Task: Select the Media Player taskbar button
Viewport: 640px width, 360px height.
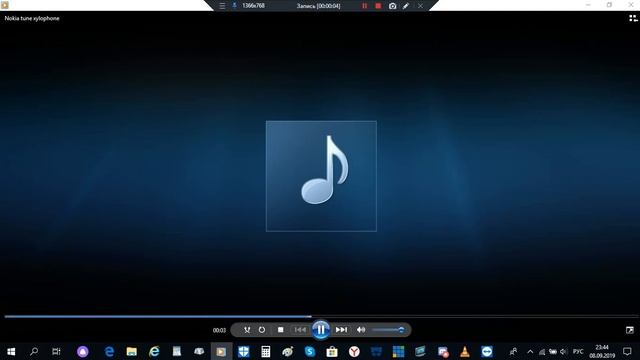Action: [221, 351]
